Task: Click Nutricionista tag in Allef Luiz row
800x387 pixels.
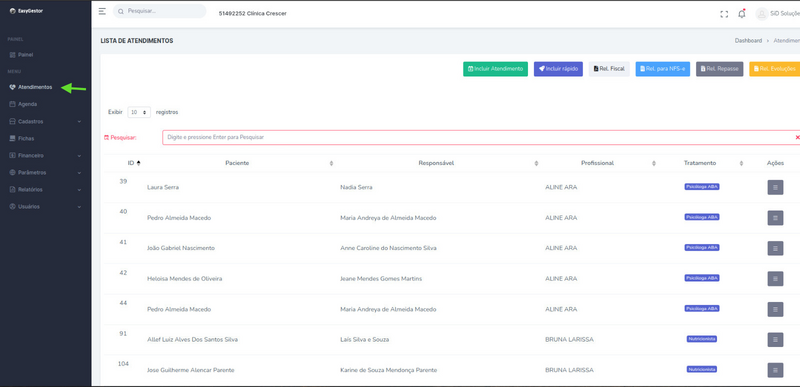Action: tap(702, 339)
